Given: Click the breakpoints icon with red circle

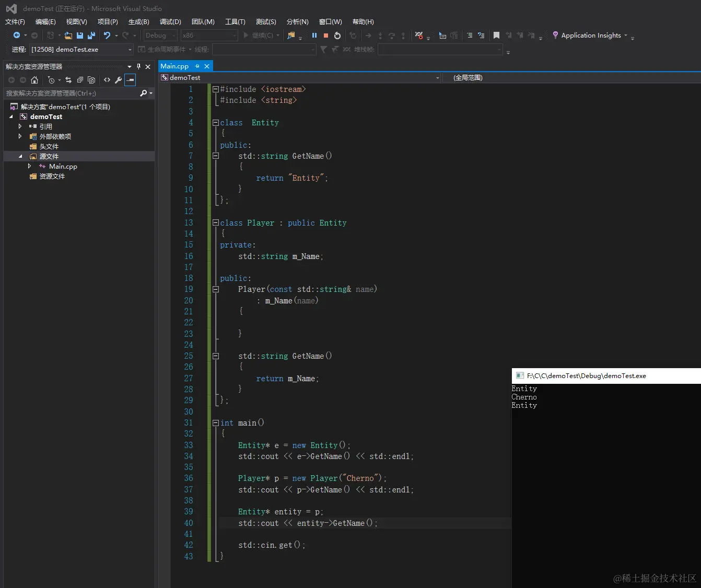Looking at the screenshot, I should [418, 35].
